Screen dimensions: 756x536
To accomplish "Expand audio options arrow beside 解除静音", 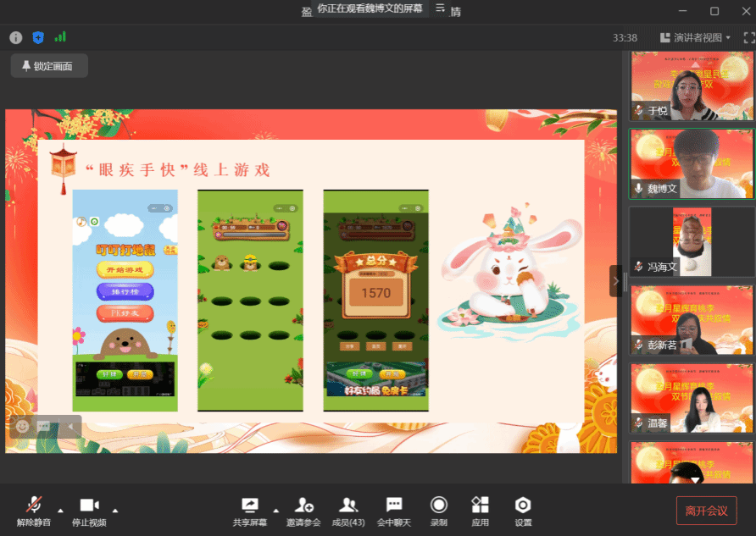I will pyautogui.click(x=60, y=510).
